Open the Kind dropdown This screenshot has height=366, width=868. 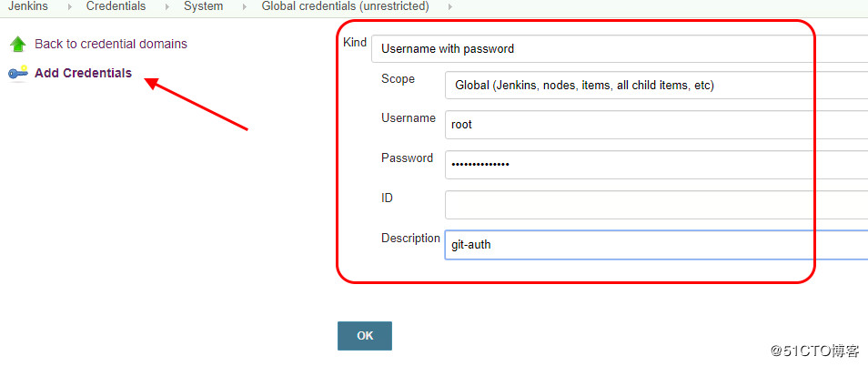click(x=619, y=48)
